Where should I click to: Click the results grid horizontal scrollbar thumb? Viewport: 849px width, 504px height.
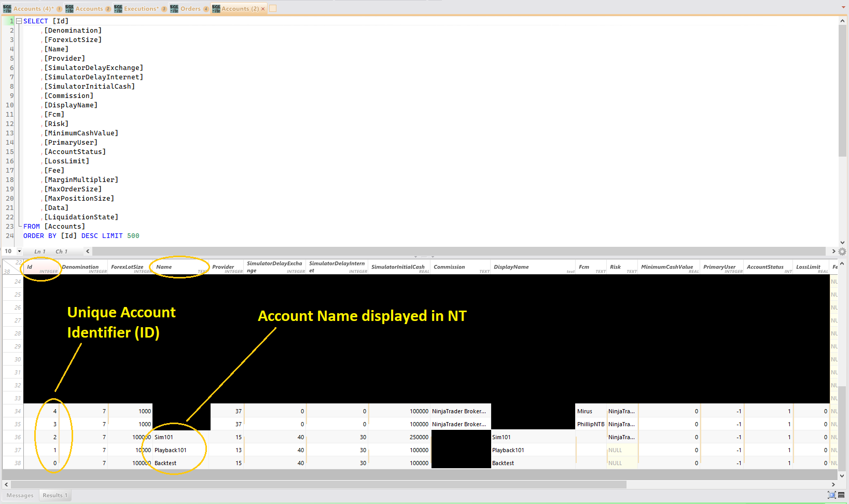318,484
